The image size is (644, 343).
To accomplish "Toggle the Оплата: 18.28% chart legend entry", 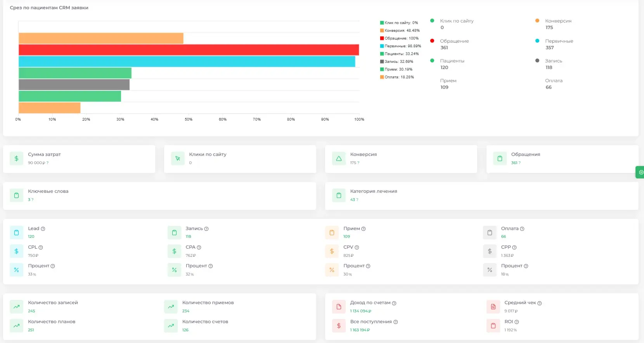I will click(397, 77).
